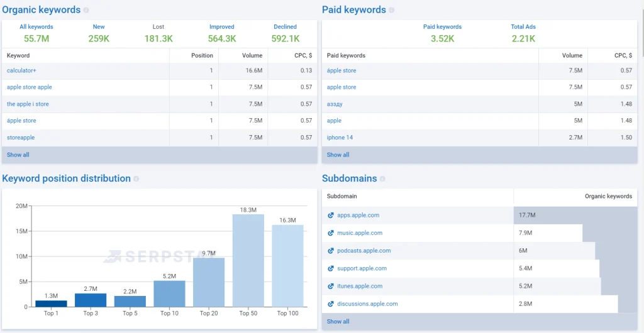Open external link icon for discussions.apple.com

pos(330,304)
